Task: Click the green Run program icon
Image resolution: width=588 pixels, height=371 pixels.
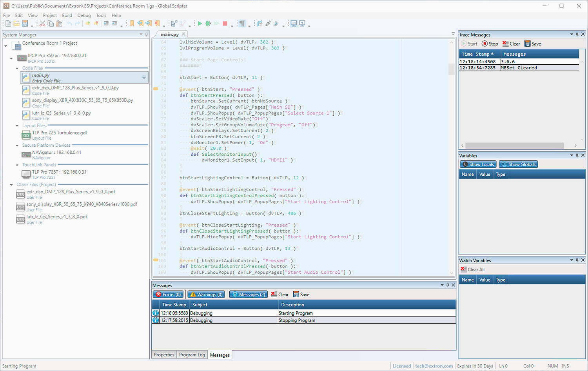Action: 200,24
